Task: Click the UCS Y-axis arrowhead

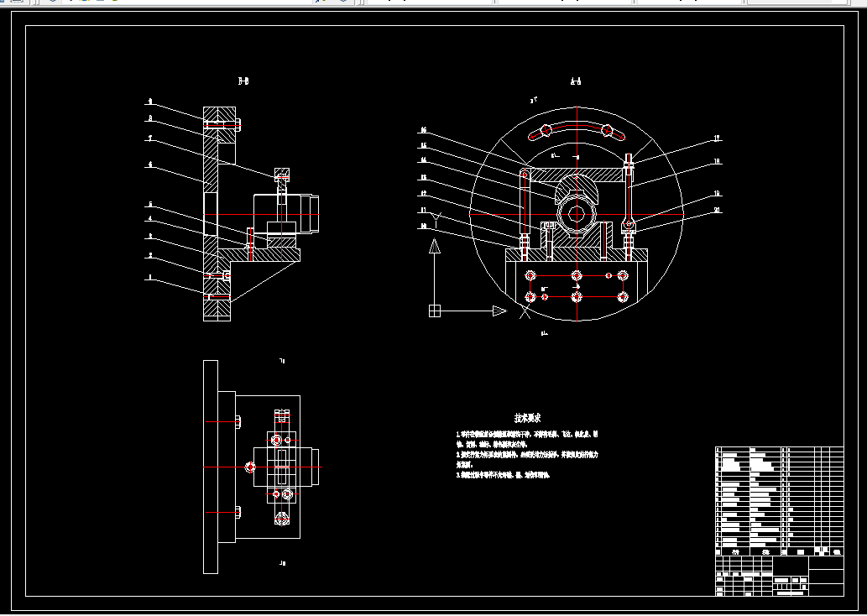Action: pyautogui.click(x=435, y=246)
